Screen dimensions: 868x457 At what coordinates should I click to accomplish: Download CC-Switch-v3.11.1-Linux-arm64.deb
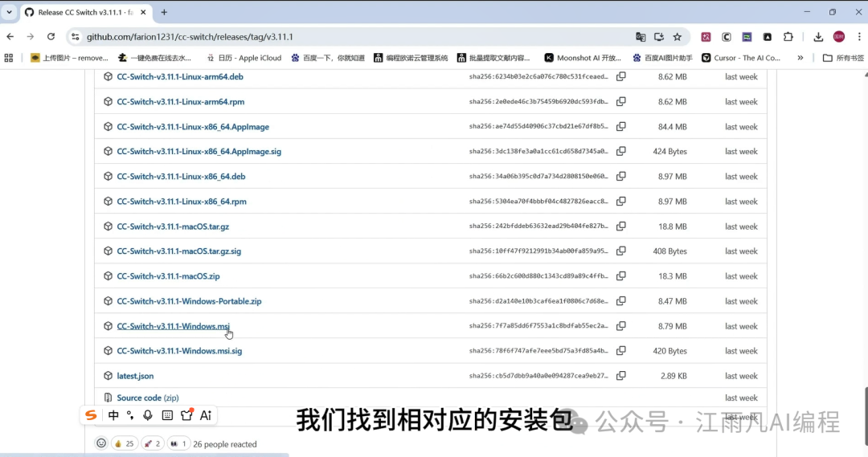click(x=180, y=76)
